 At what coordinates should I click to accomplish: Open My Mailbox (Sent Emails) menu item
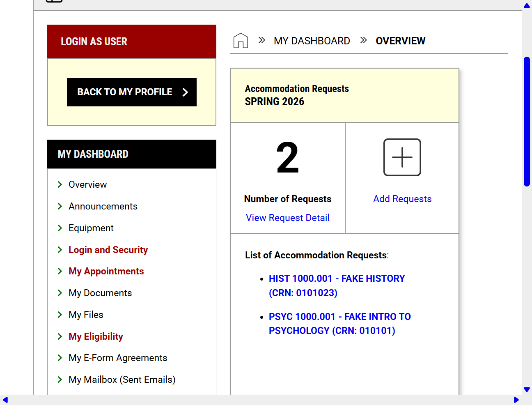coord(122,380)
